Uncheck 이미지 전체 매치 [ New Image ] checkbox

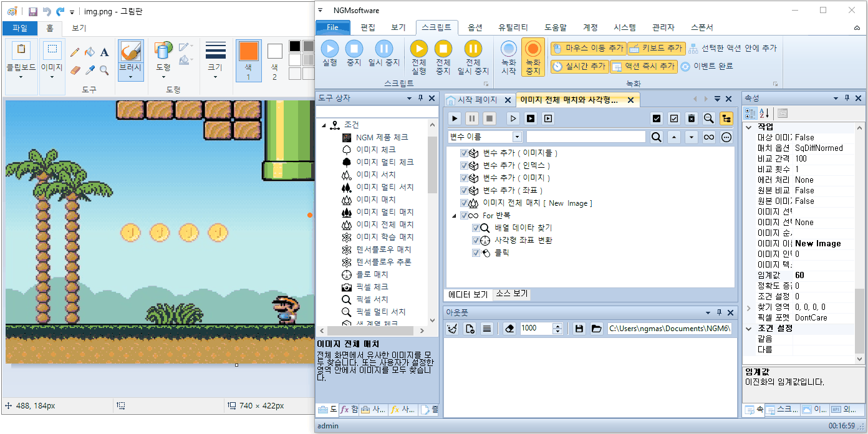[x=464, y=203]
